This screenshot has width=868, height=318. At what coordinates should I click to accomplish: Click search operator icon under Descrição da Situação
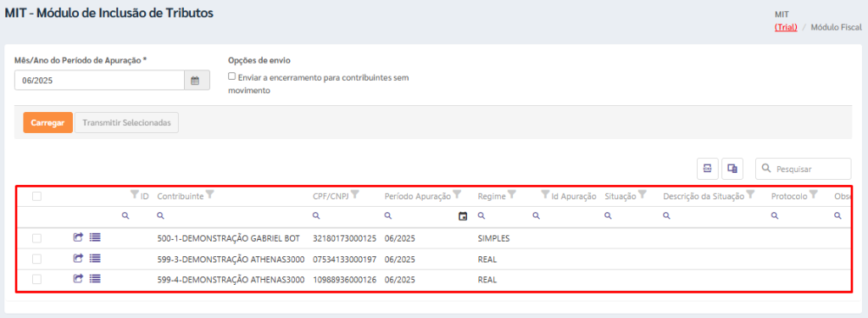pos(666,216)
